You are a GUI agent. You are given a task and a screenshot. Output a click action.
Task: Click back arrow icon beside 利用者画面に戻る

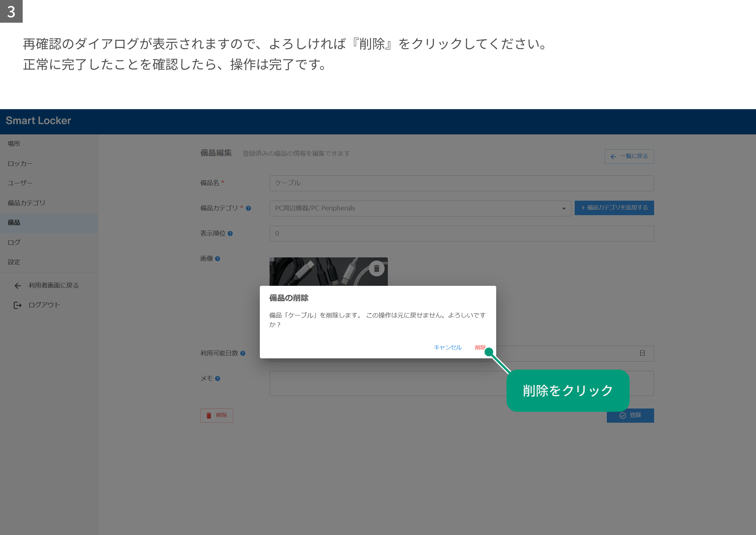pos(18,286)
